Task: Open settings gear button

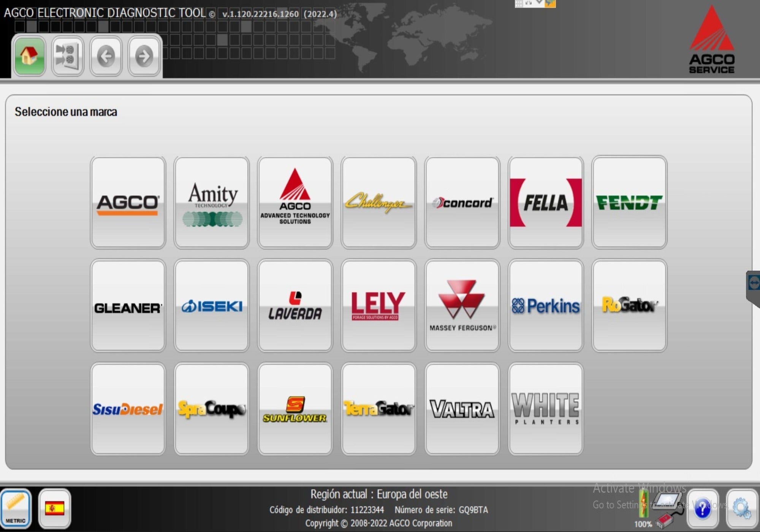Action: coord(741,508)
